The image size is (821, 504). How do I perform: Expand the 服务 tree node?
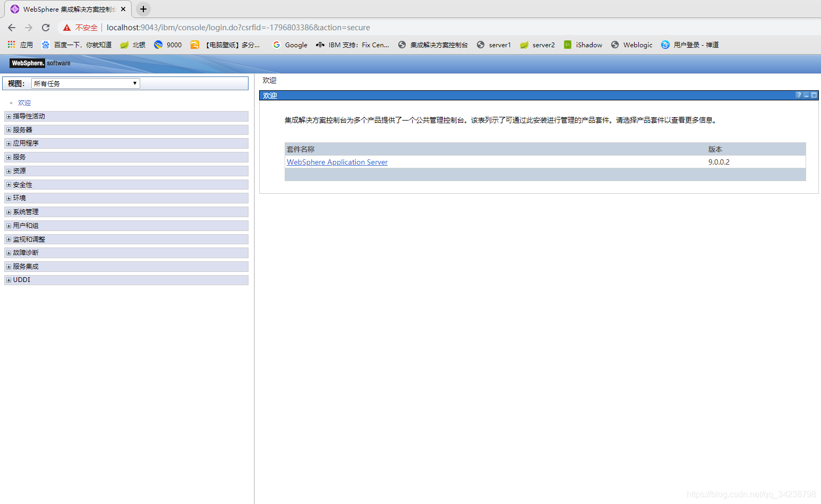(x=8, y=157)
